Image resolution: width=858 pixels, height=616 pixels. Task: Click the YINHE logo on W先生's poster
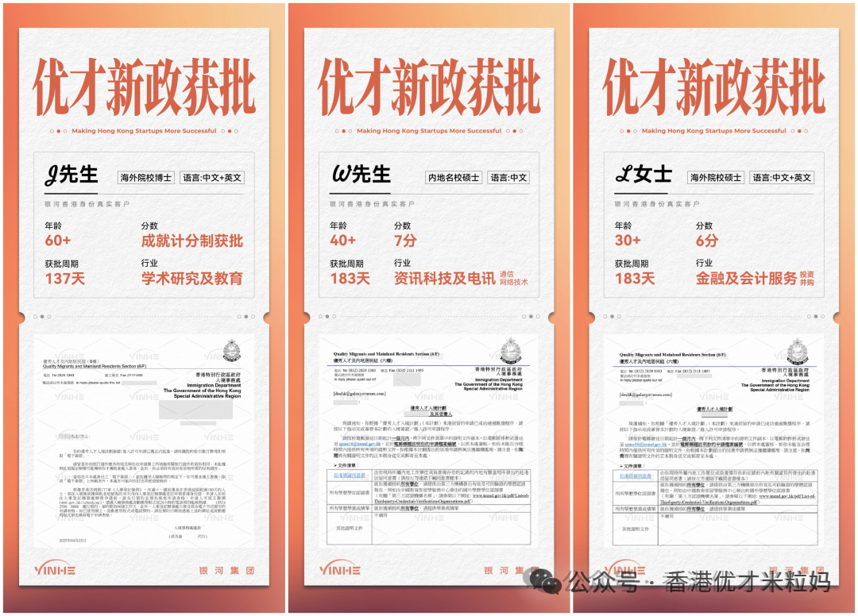point(340,569)
